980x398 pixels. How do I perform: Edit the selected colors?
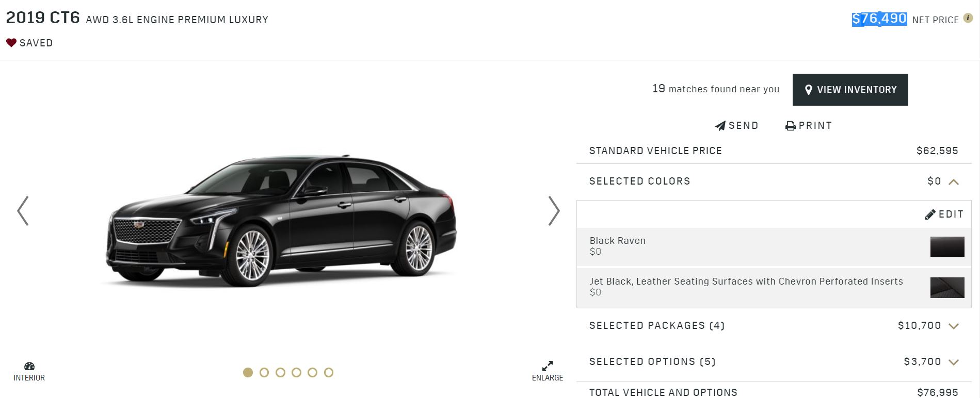[x=944, y=214]
